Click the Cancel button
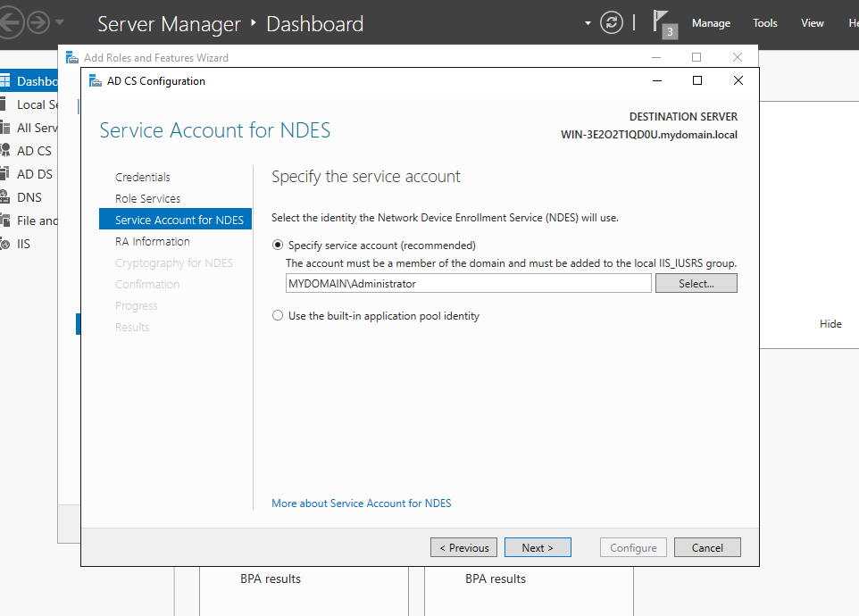The height and width of the screenshot is (616, 859). tap(707, 547)
